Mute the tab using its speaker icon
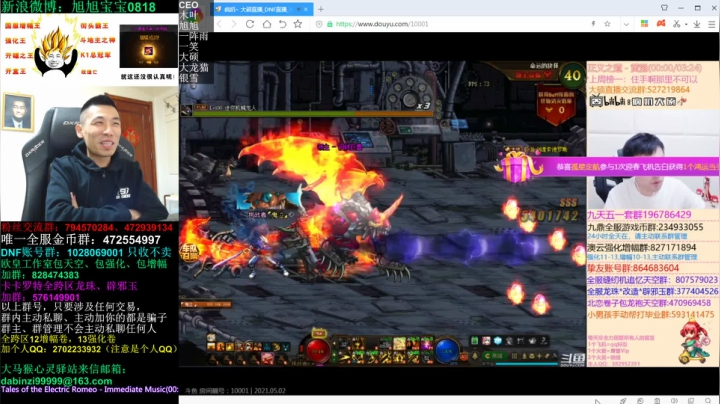This screenshot has width=720, height=404. click(298, 9)
